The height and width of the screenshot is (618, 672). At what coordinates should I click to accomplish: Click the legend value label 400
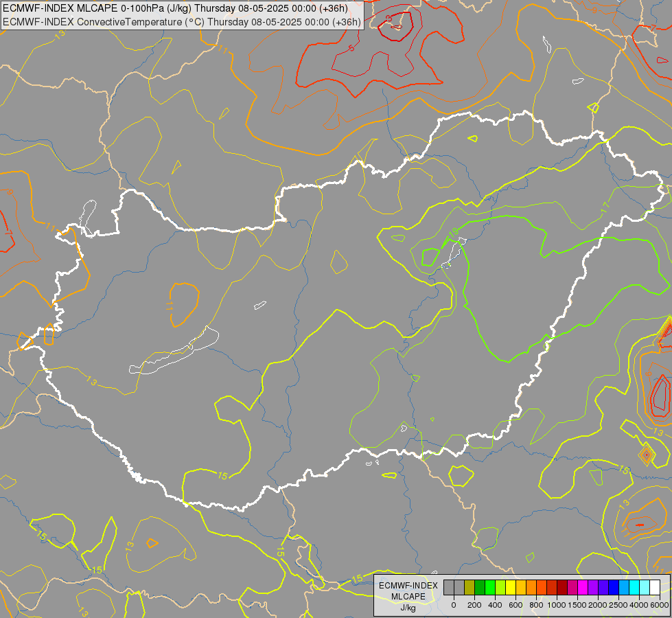[x=495, y=605]
